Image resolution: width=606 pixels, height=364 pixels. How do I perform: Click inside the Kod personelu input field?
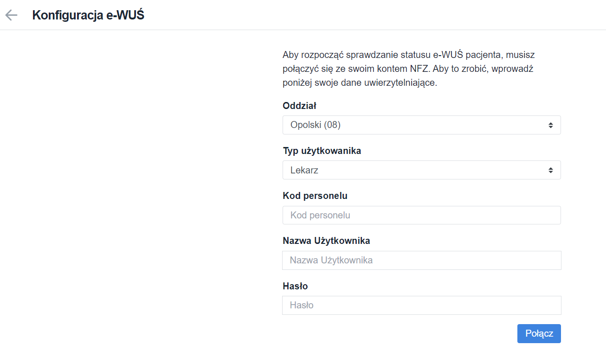[x=421, y=215]
